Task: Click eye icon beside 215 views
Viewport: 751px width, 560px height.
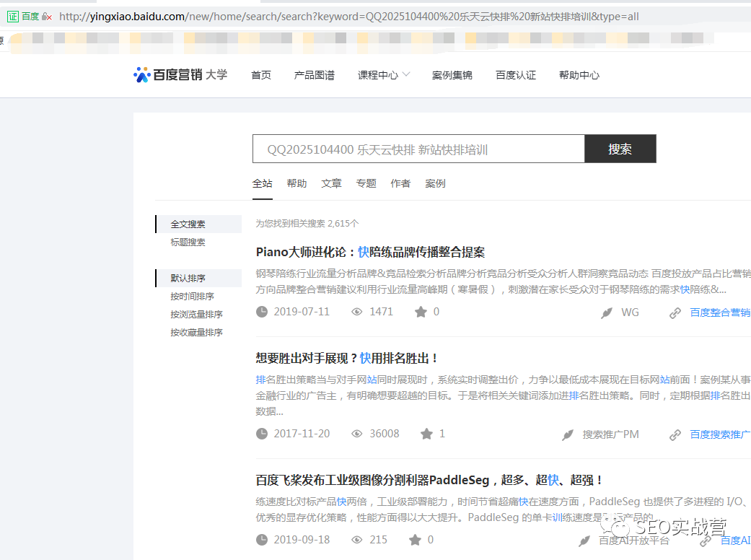Action: click(x=356, y=540)
